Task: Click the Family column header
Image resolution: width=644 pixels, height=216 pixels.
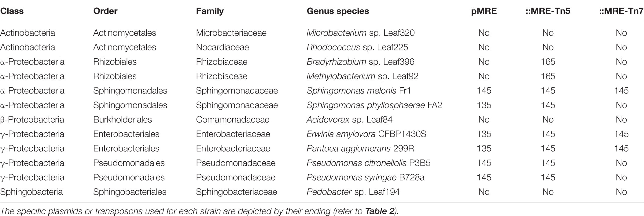Action: (210, 11)
